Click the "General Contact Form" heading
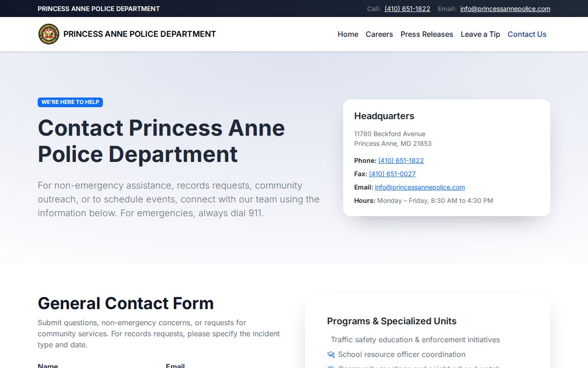588x368 pixels. tap(126, 304)
